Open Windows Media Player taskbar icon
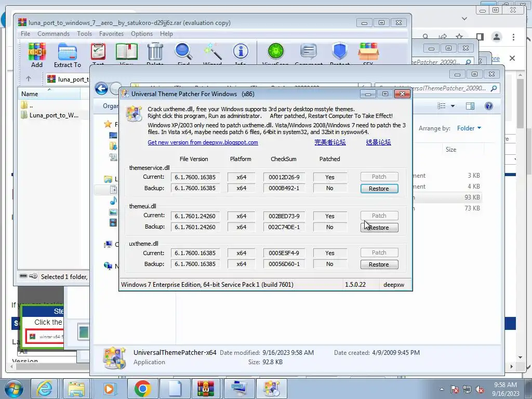 (x=110, y=389)
